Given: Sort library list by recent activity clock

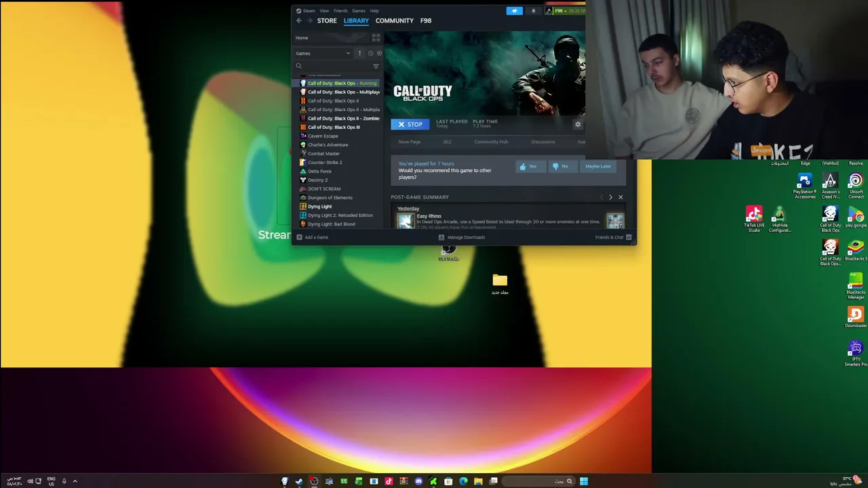Looking at the screenshot, I should tap(370, 54).
